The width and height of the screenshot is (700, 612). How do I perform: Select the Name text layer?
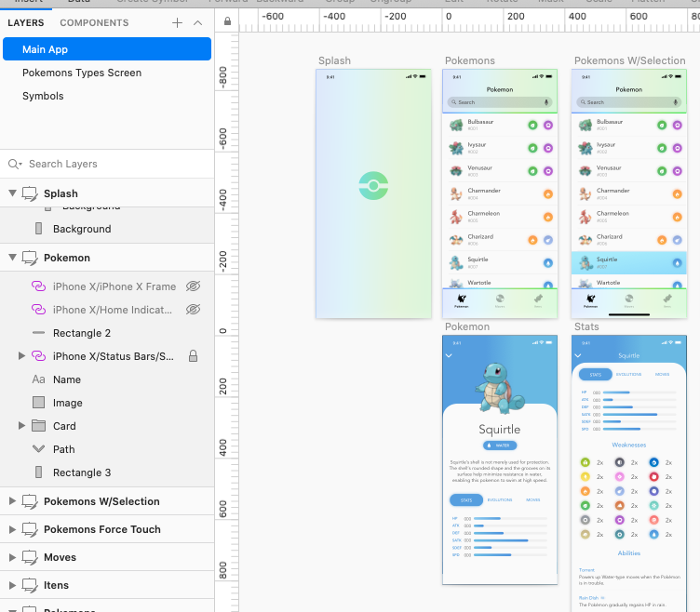[67, 379]
